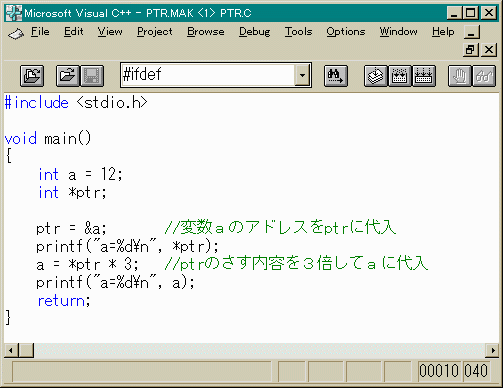Click the Build project toolbar icon
This screenshot has height=388, width=503.
point(400,76)
